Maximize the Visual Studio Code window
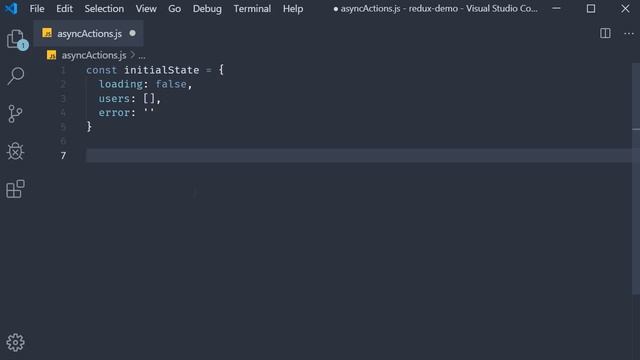 pos(591,9)
